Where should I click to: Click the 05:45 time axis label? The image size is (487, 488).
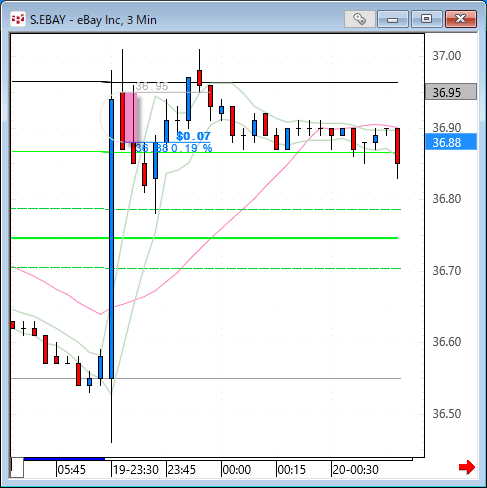click(72, 470)
